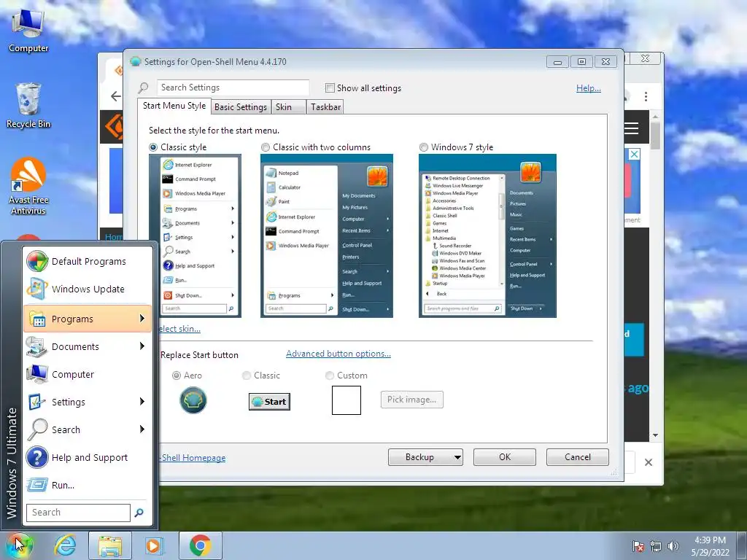Switch to the Skin tab

(x=287, y=107)
